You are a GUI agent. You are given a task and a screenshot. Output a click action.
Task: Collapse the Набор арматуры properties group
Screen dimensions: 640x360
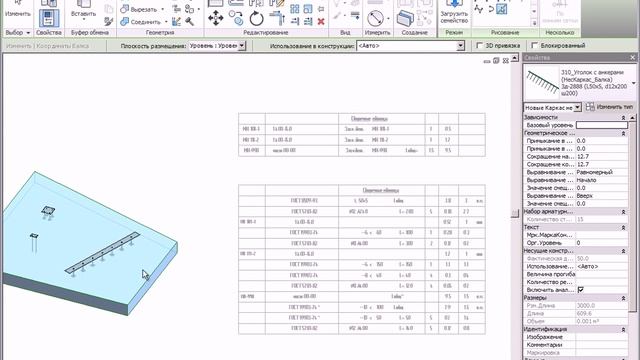(623, 212)
